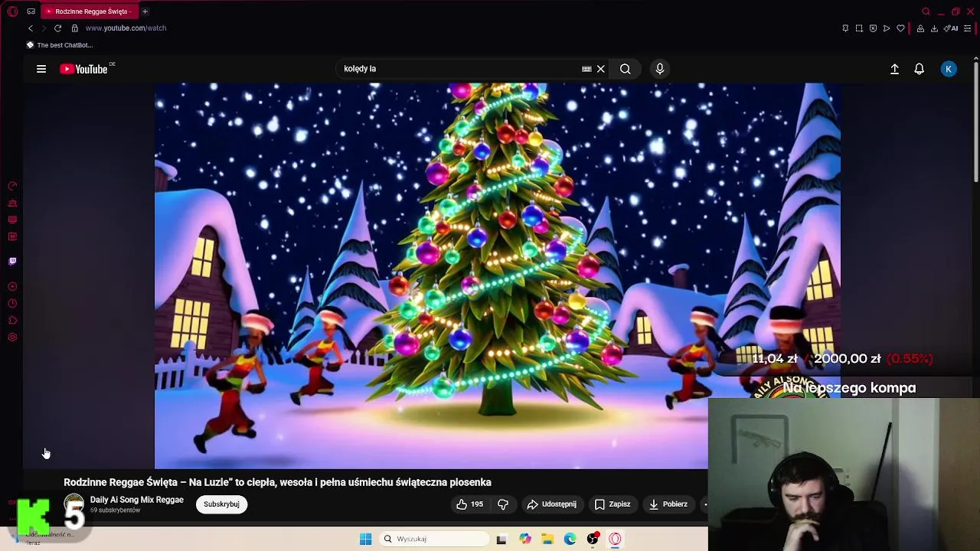This screenshot has height=551, width=980.
Task: Open the browser profile icon in toolbar
Action: 920,28
